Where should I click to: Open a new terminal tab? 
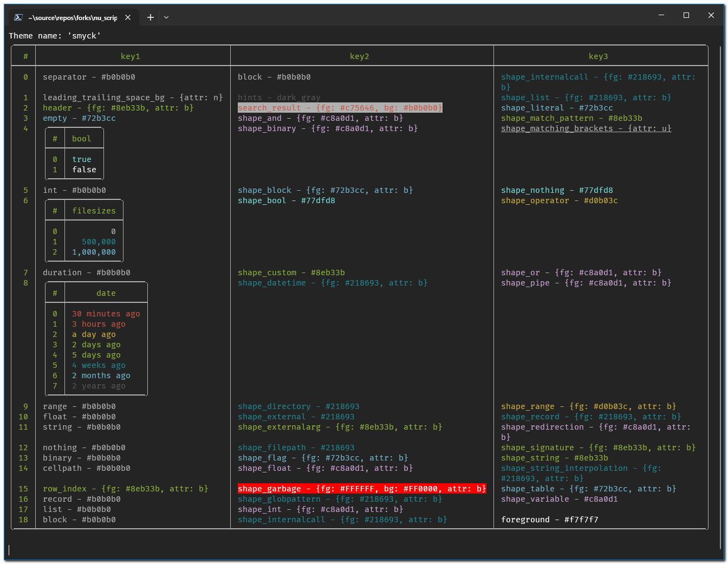pos(151,17)
